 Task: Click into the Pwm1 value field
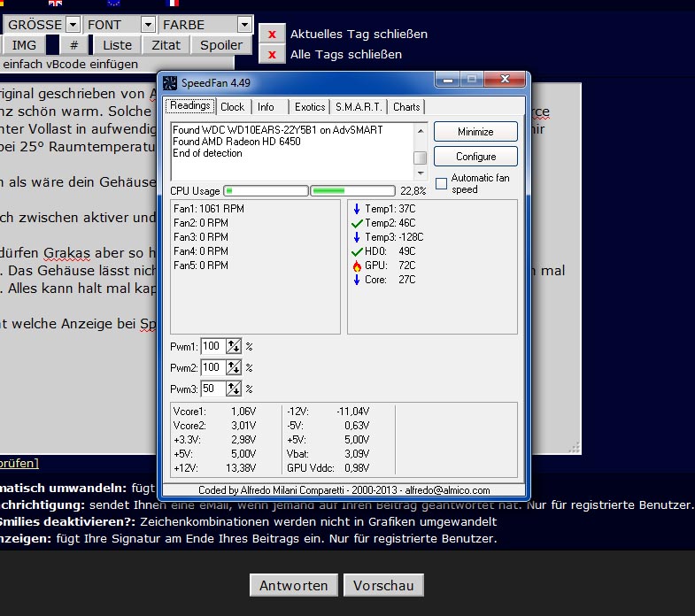[213, 346]
